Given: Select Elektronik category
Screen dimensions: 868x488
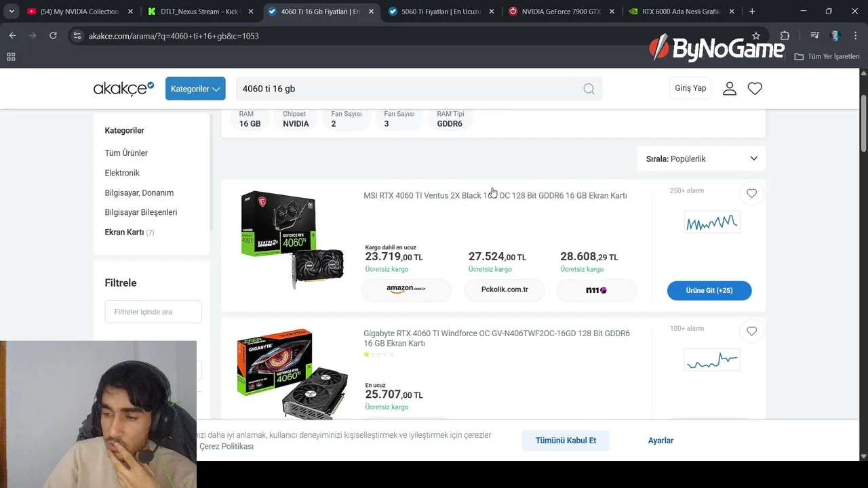Looking at the screenshot, I should [x=122, y=173].
